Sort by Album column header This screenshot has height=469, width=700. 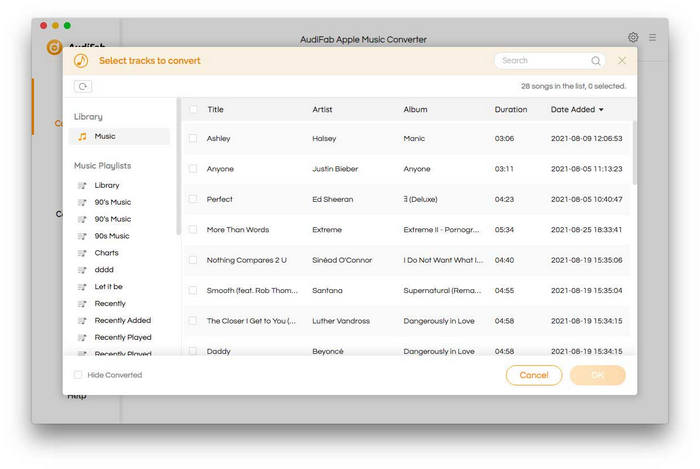coord(415,109)
